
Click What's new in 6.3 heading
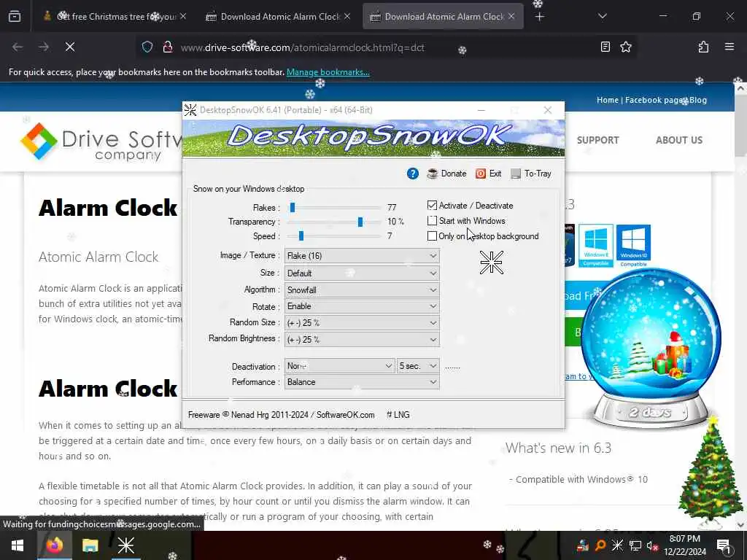click(558, 448)
